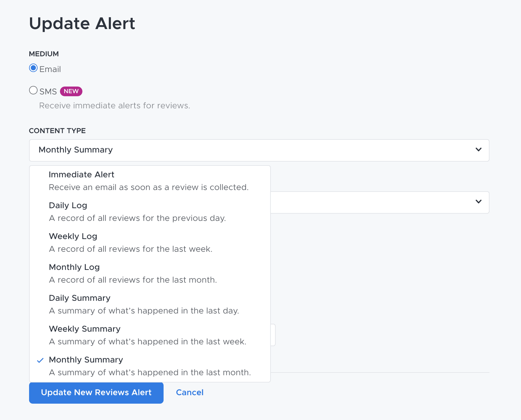
Task: Click the Cancel link
Action: tap(190, 392)
